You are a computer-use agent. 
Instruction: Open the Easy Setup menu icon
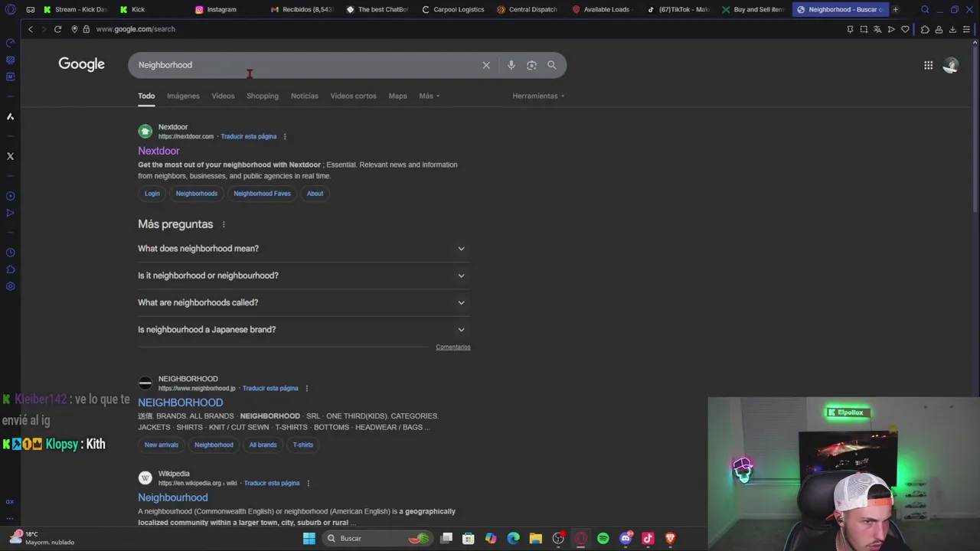click(x=966, y=29)
